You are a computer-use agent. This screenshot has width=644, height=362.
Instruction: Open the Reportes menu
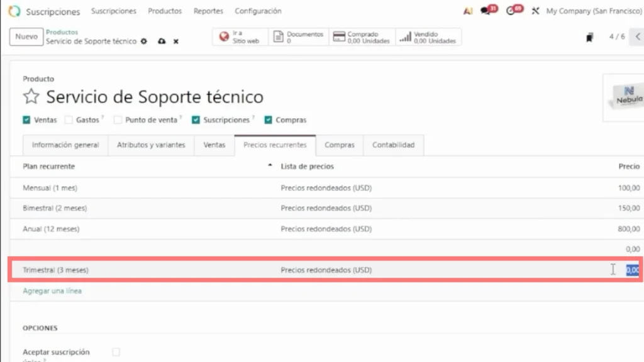[x=208, y=11]
